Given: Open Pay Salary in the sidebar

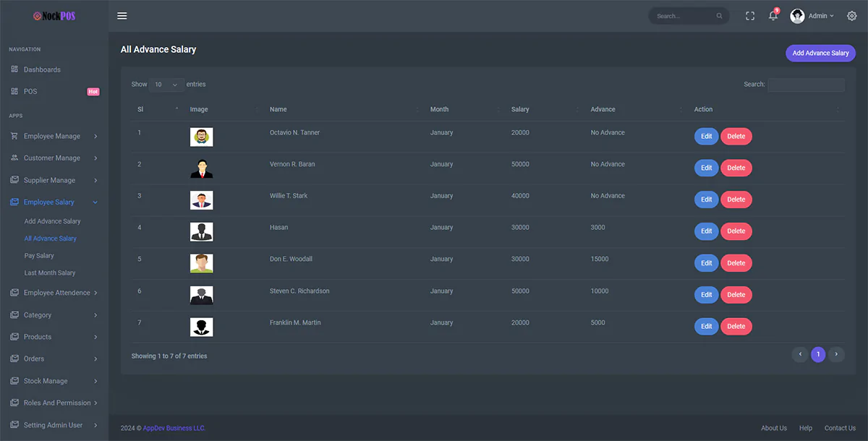Looking at the screenshot, I should coord(39,256).
